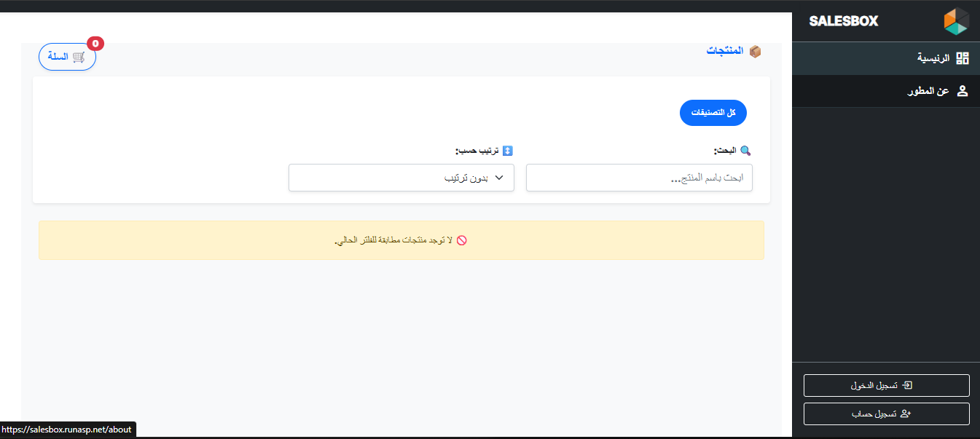
Task: Expand the sort options chevron
Action: tap(500, 177)
